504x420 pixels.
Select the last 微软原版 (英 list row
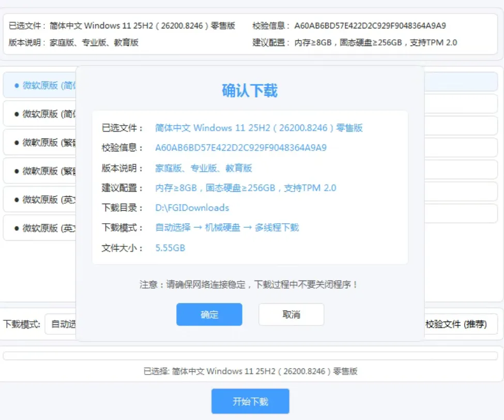coord(40,228)
